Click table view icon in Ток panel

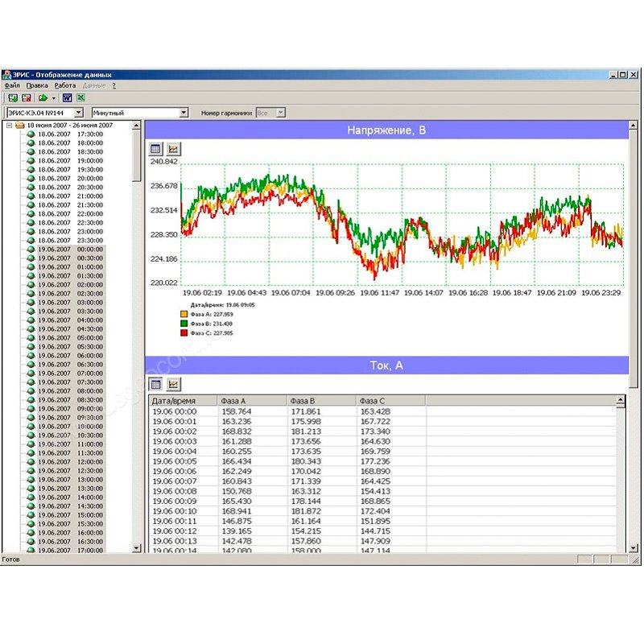coord(157,384)
